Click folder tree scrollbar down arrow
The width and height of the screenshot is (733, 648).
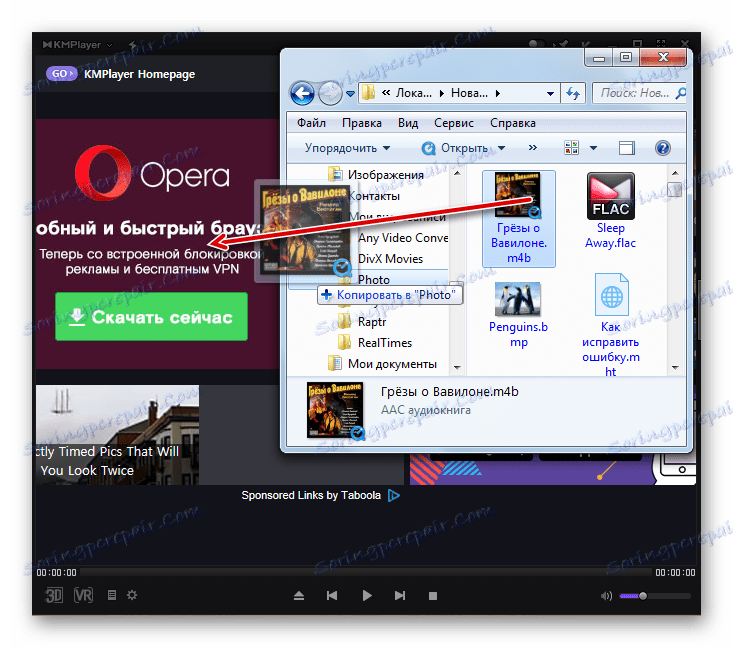(x=457, y=367)
